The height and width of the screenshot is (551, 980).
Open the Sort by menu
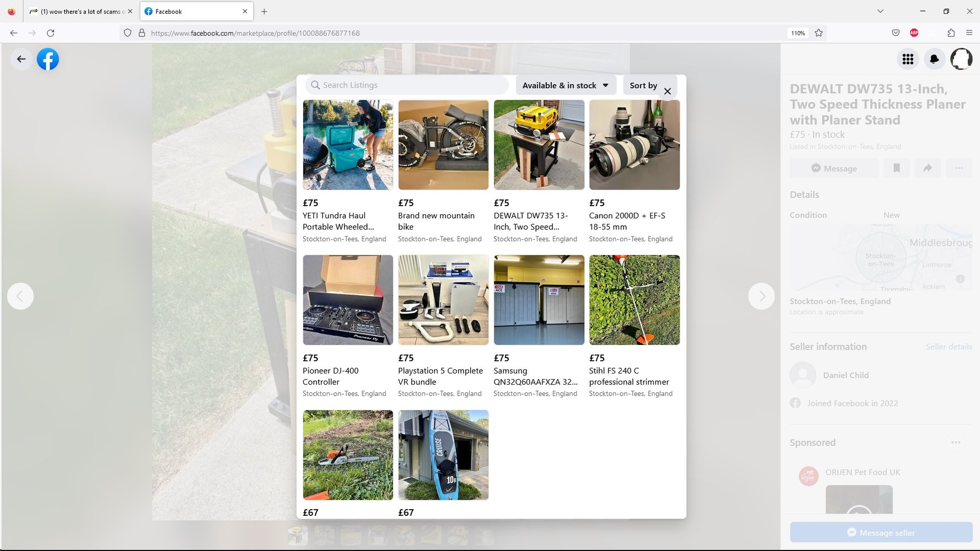tap(643, 85)
